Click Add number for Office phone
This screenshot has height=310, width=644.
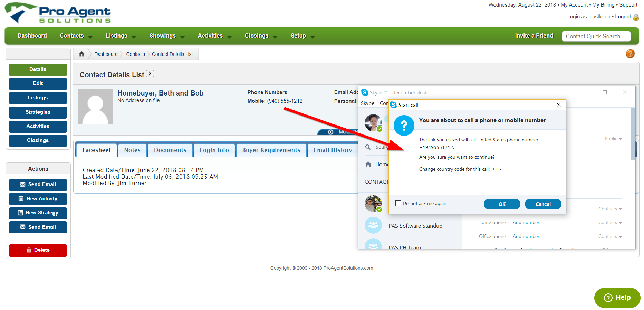point(526,237)
